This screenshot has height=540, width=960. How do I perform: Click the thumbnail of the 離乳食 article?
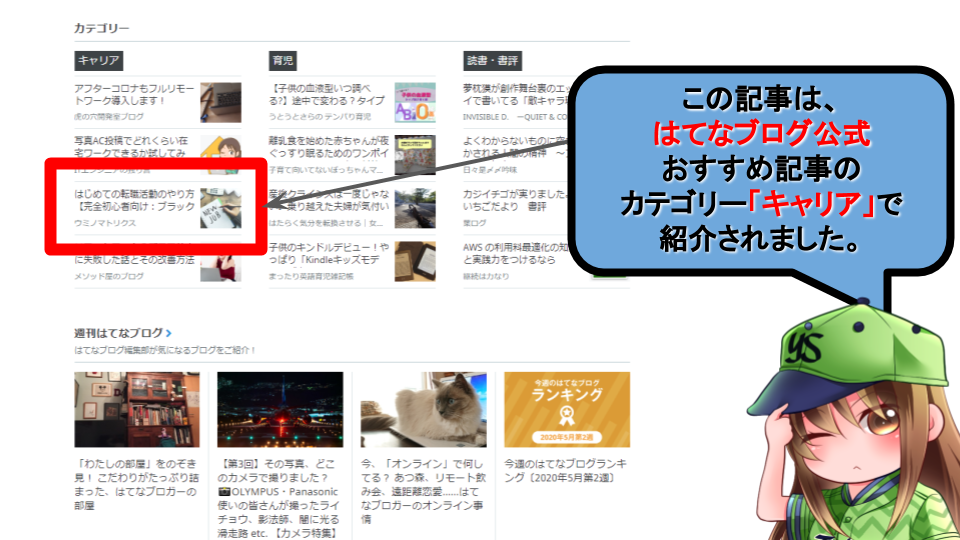[x=415, y=155]
